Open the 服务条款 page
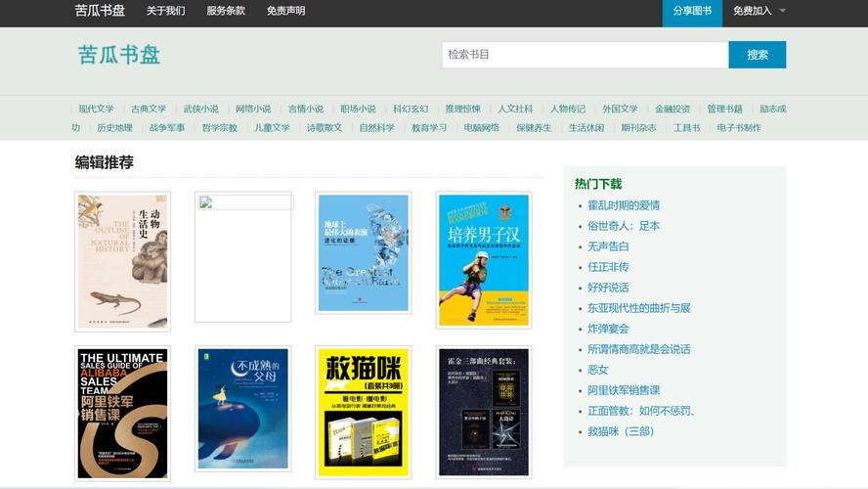 [225, 11]
